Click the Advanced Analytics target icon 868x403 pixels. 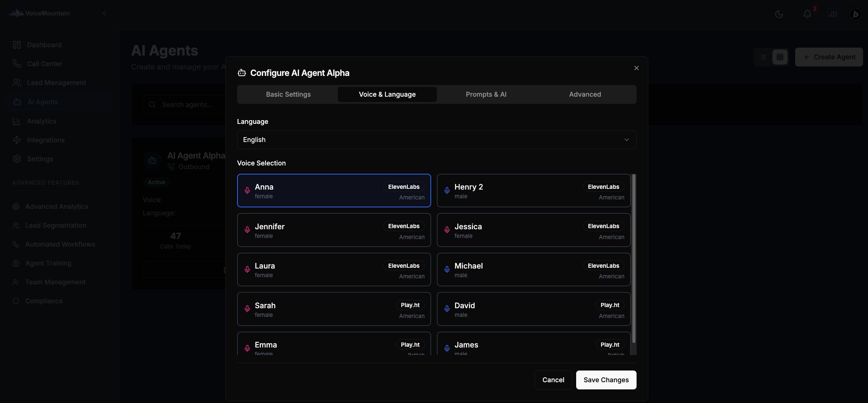pyautogui.click(x=16, y=207)
